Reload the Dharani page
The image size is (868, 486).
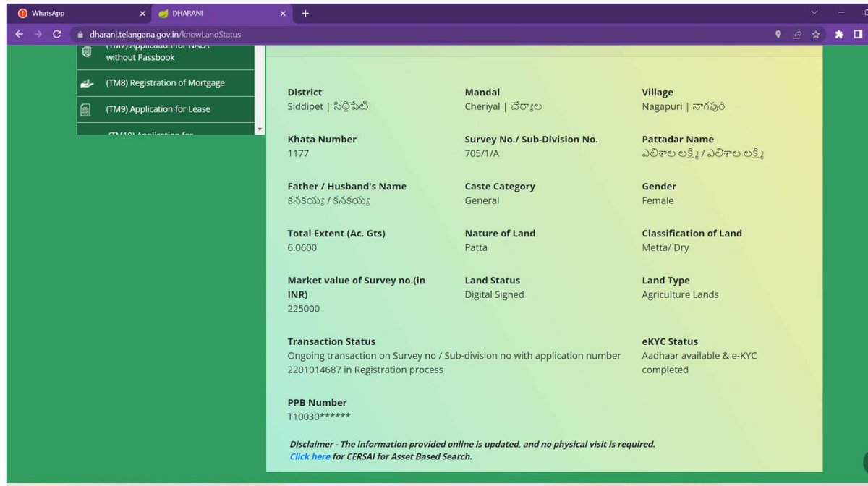[x=57, y=34]
